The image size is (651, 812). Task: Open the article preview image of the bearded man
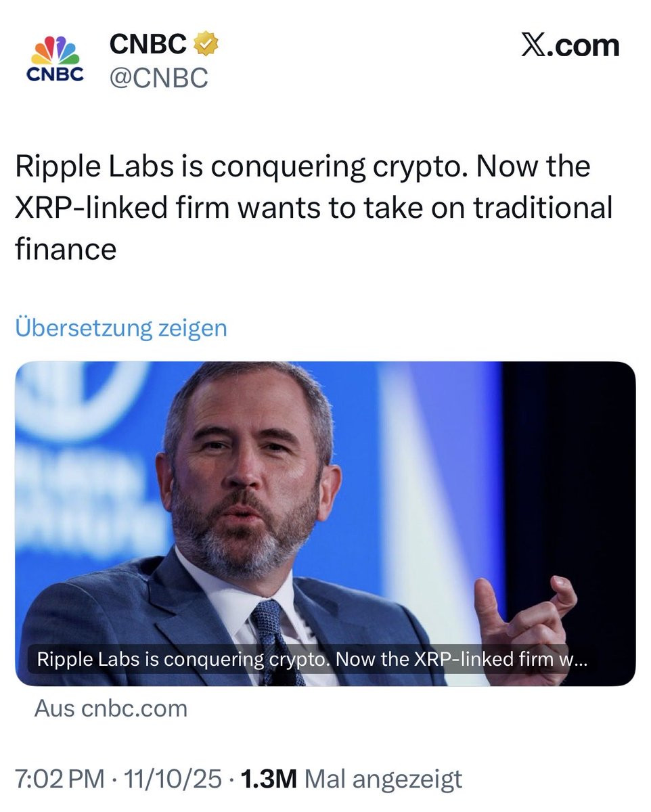(x=325, y=524)
